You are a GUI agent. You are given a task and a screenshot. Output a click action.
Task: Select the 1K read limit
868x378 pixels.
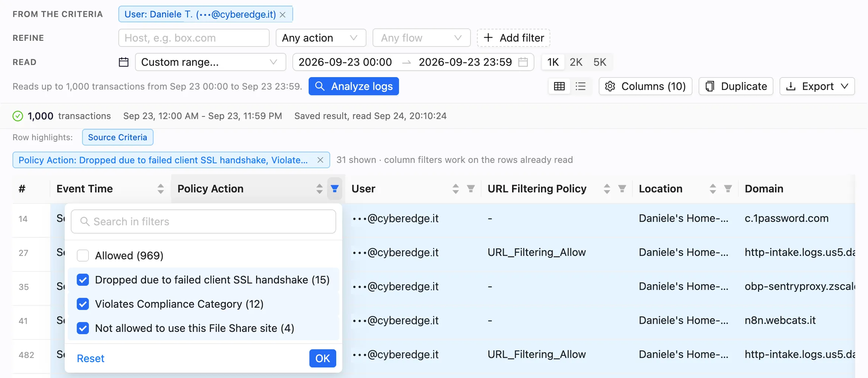pos(553,62)
